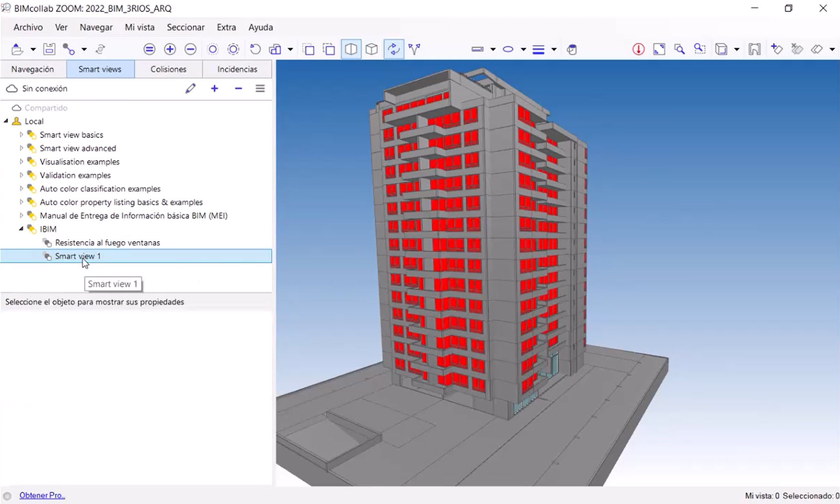Screen dimensions: 840x504
Task: Select Resistencia al fuego ventanas smart view
Action: click(107, 243)
